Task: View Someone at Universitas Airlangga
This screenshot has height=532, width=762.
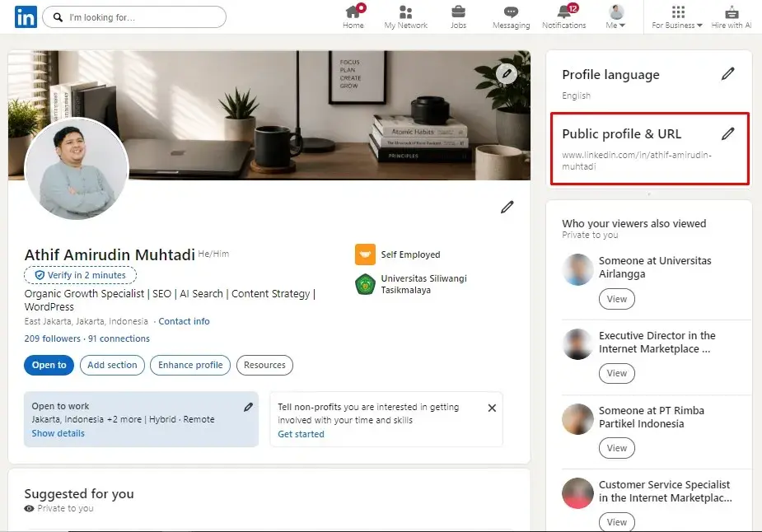Action: click(x=617, y=299)
